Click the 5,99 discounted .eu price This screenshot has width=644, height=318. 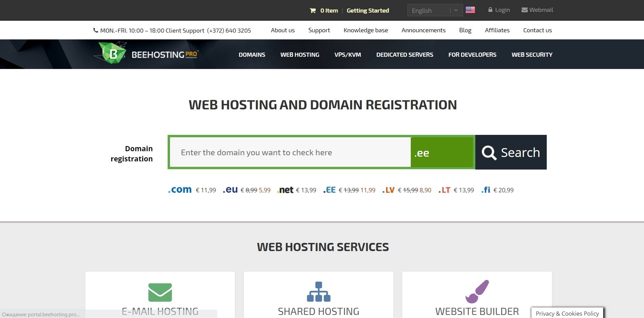pyautogui.click(x=265, y=190)
